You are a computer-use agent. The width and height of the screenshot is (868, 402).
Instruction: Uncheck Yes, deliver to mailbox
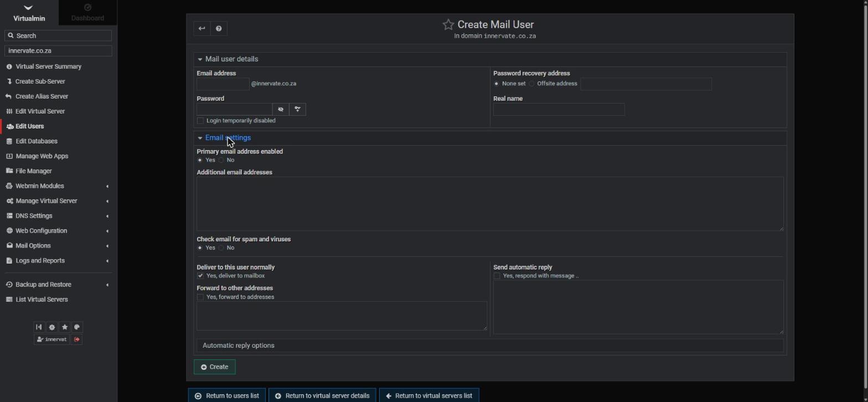point(200,276)
